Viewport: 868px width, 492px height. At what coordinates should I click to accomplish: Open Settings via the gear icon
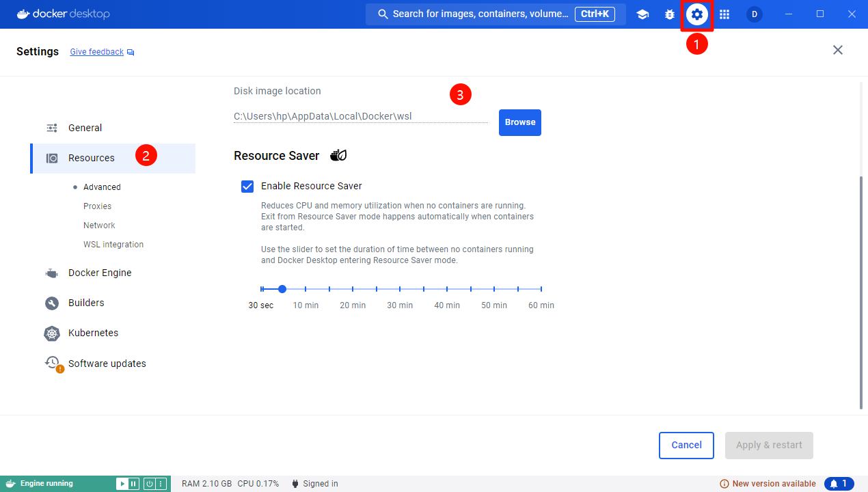click(x=696, y=14)
